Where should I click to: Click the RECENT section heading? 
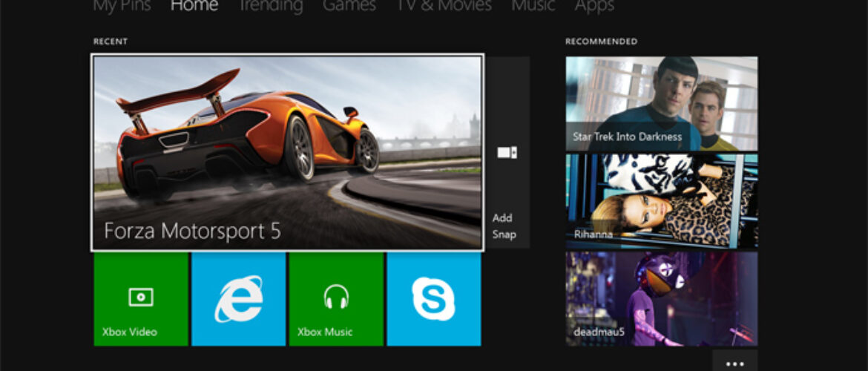110,42
